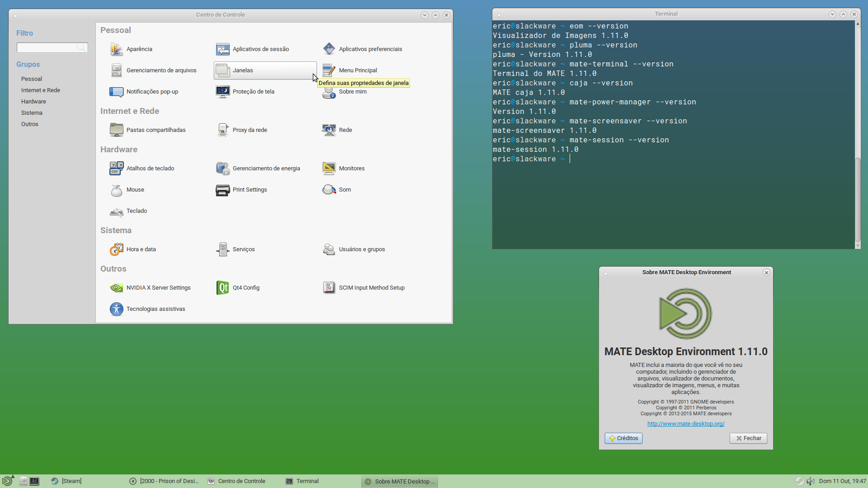This screenshot has width=868, height=488.
Task: Open the Print Settings printer icon
Action: [222, 190]
